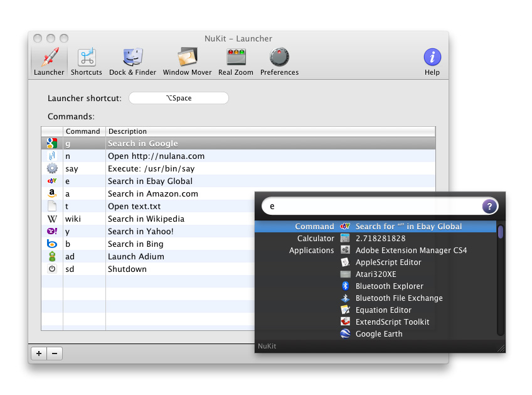
Task: Select Search in Ebay Global row
Action: pyautogui.click(x=238, y=181)
